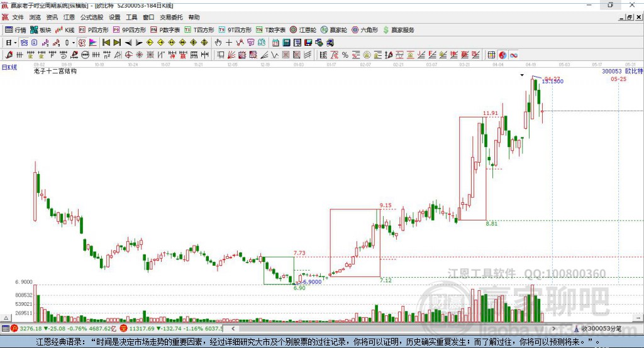Open the 板块 sector view

41,30
